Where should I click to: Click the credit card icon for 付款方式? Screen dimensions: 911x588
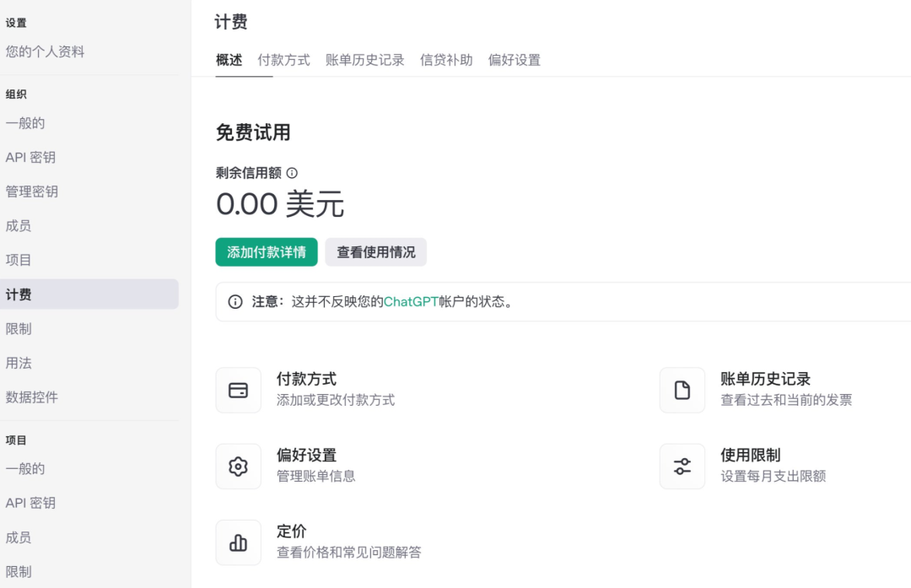point(239,391)
